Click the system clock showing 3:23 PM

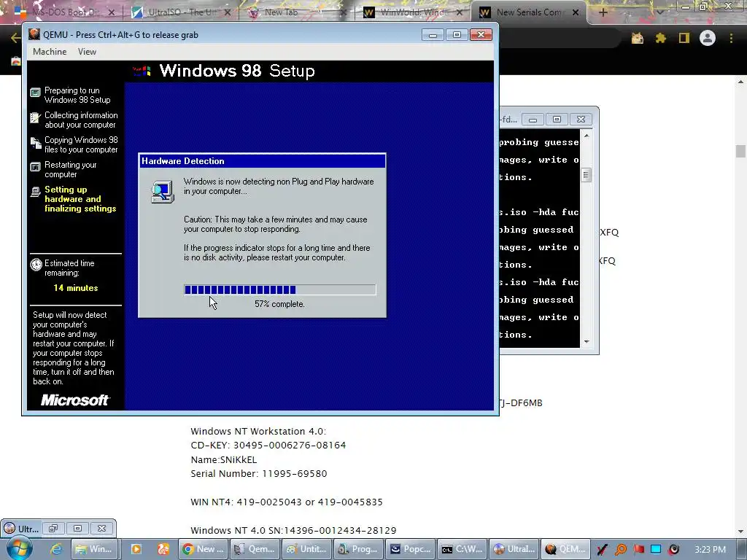711,550
